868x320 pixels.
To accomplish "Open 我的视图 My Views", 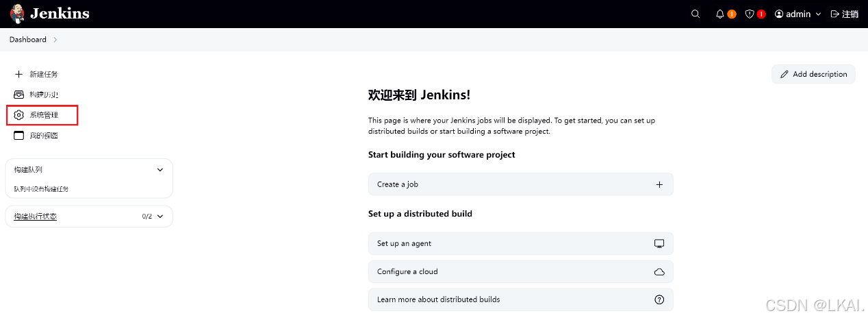I will point(43,136).
